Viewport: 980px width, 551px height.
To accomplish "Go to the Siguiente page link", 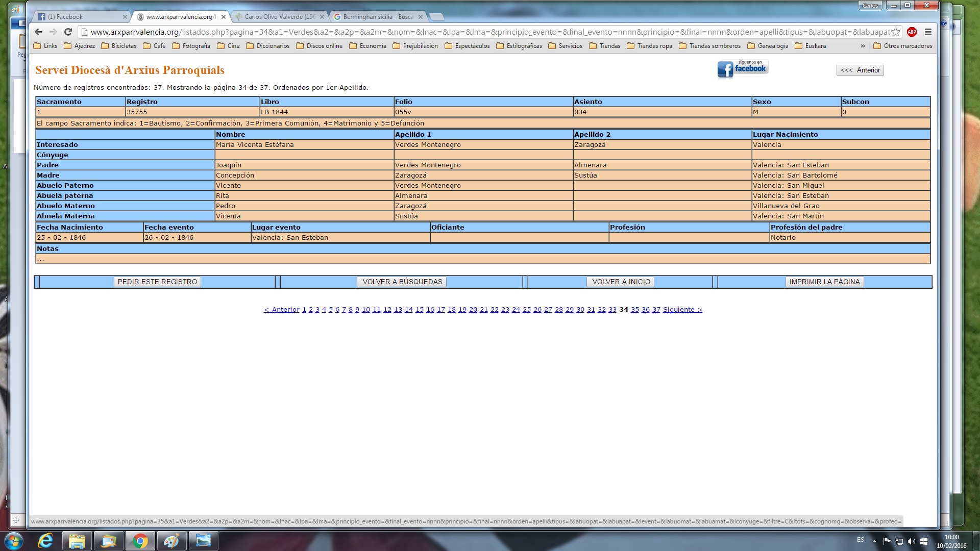I will click(682, 310).
